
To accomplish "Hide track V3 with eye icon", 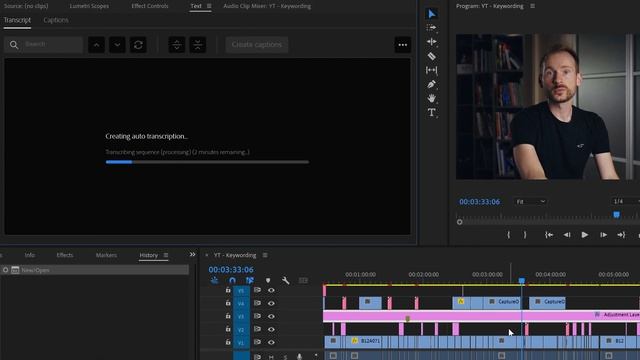I will 271,316.
